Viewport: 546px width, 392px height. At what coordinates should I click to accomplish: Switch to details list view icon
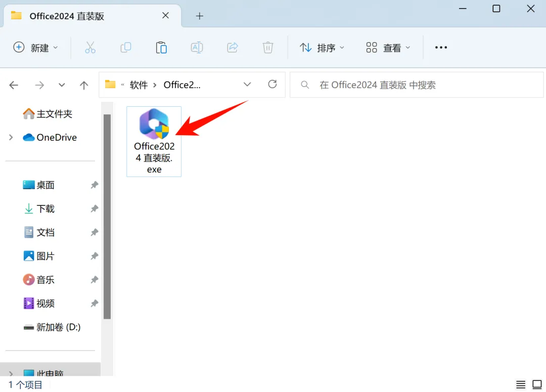pos(521,385)
